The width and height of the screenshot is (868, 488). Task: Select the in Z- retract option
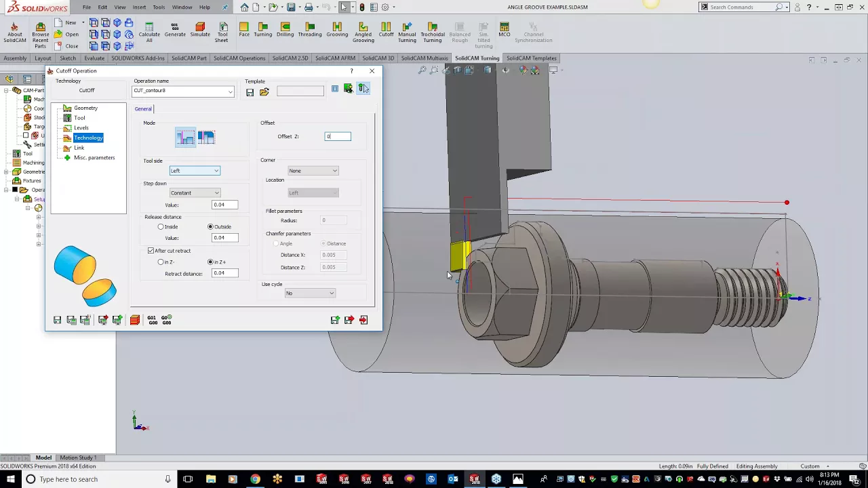[161, 262]
